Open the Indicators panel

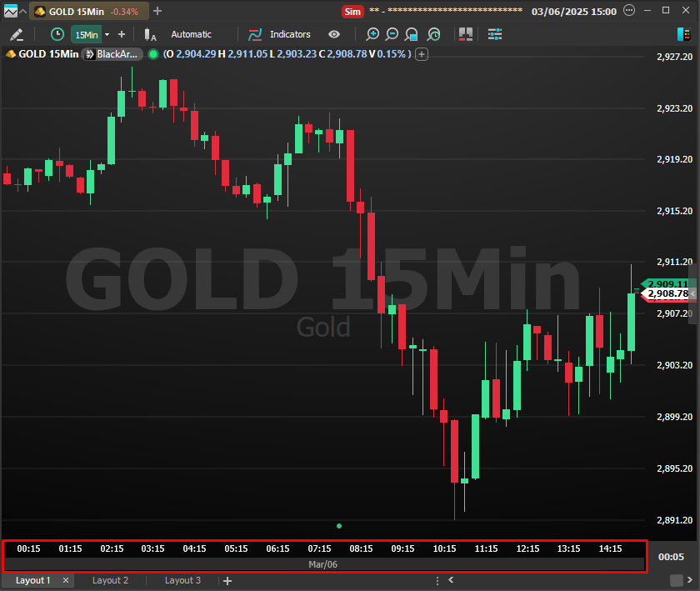pos(280,34)
